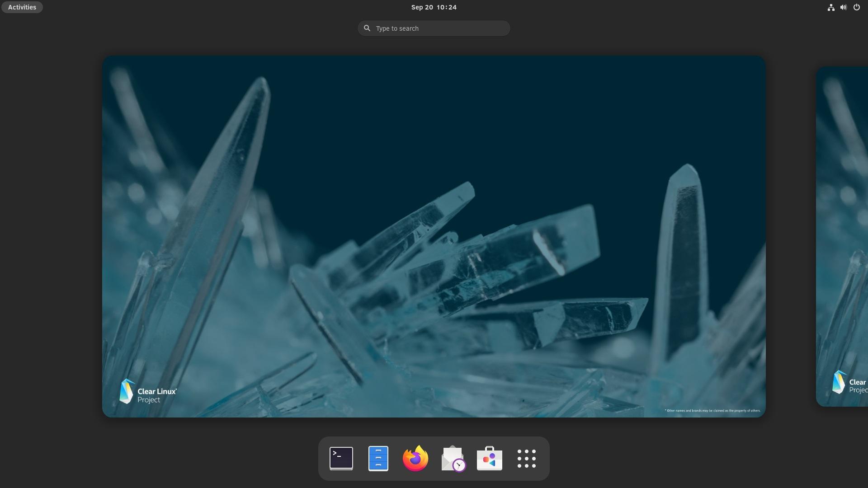This screenshot has width=868, height=488.
Task: Show the all-applications grid
Action: 526,458
